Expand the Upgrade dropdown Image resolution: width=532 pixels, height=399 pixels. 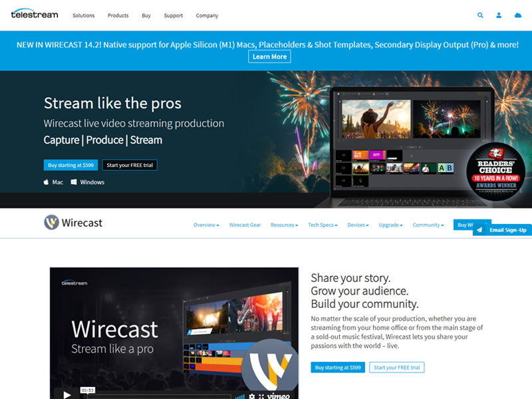[x=390, y=225]
